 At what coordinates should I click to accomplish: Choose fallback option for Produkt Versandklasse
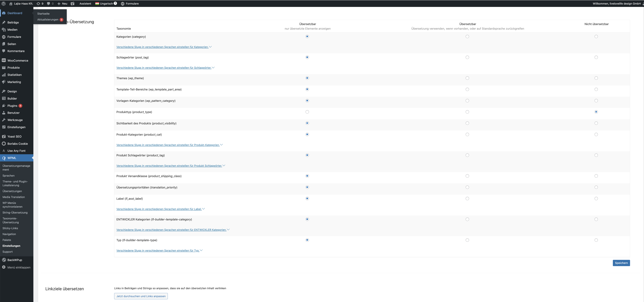467,176
